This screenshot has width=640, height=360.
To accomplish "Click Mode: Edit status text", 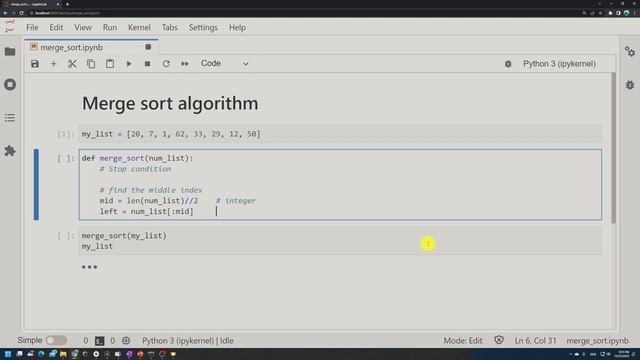I will click(x=463, y=340).
